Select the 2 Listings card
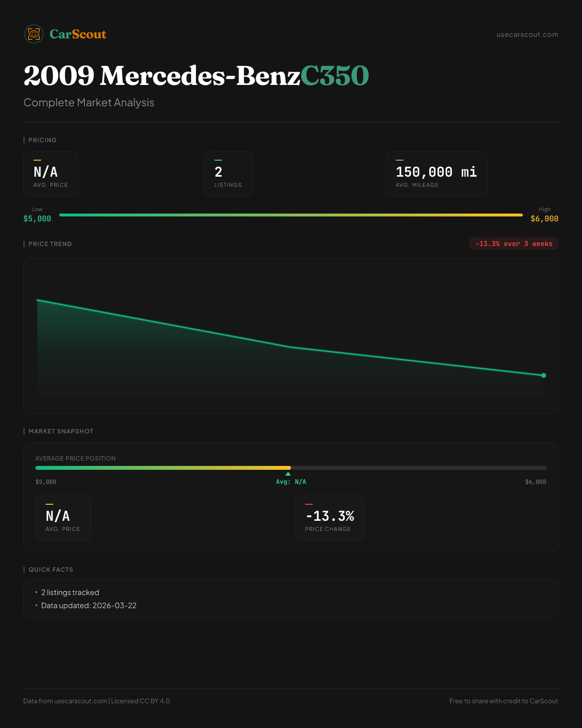This screenshot has height=728, width=582. click(228, 174)
